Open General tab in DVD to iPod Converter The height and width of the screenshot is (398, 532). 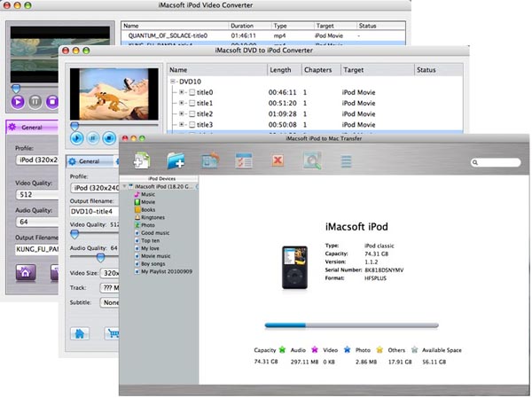(x=90, y=161)
